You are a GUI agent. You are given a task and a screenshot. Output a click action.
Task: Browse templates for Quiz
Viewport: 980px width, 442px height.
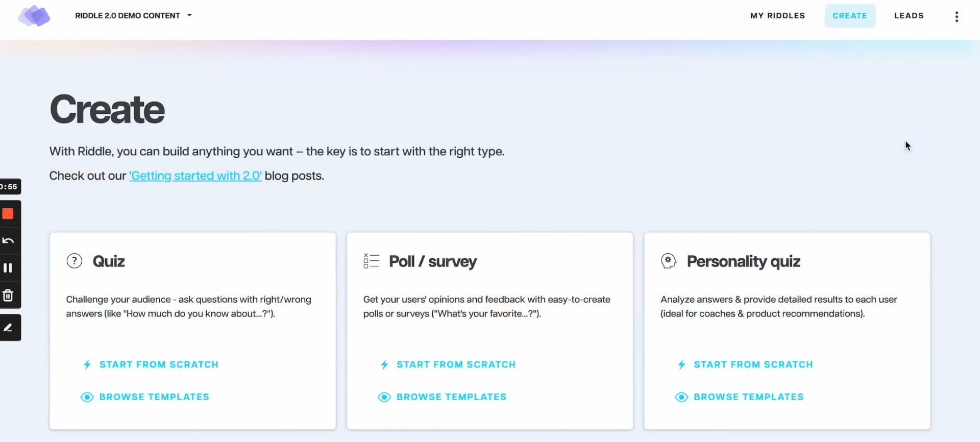145,397
